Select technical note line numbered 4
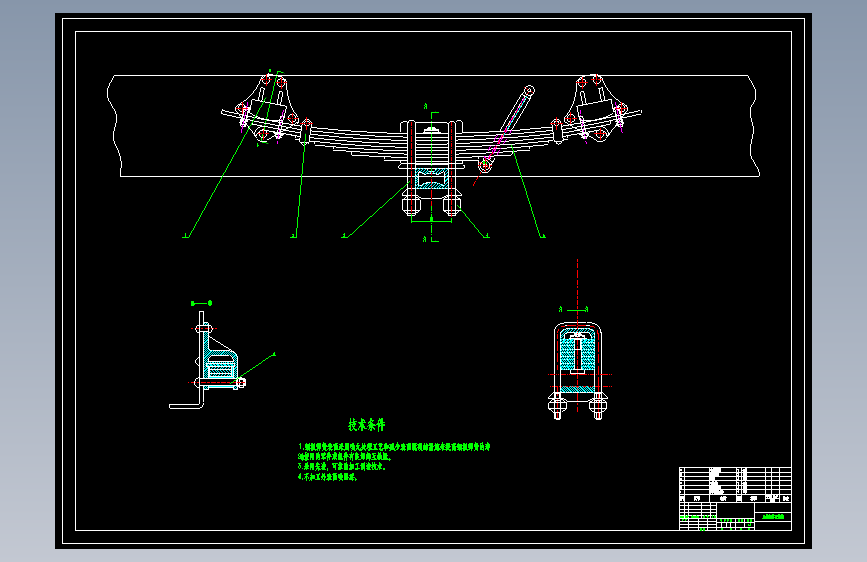867x562 pixels. [x=328, y=477]
